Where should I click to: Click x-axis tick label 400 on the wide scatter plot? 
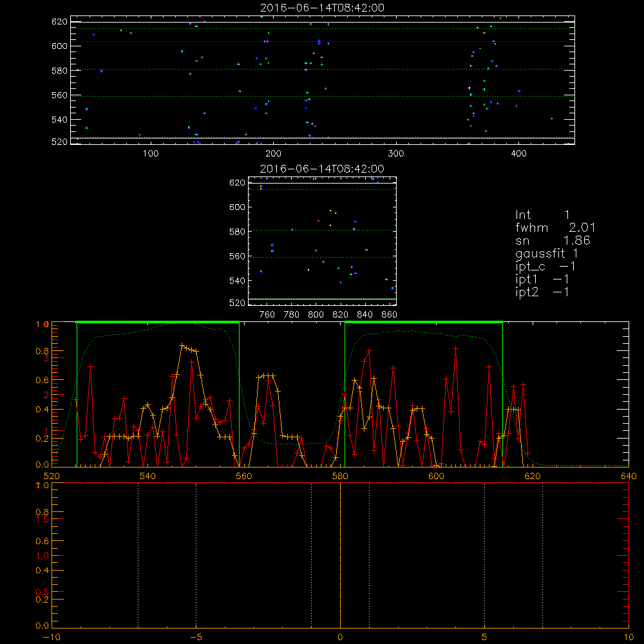point(518,154)
